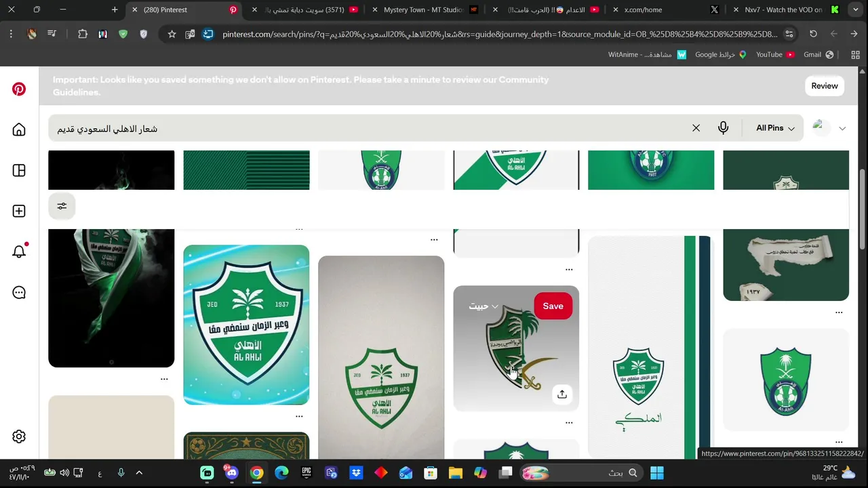Start voice search with microphone icon
The width and height of the screenshot is (868, 488).
(x=723, y=128)
